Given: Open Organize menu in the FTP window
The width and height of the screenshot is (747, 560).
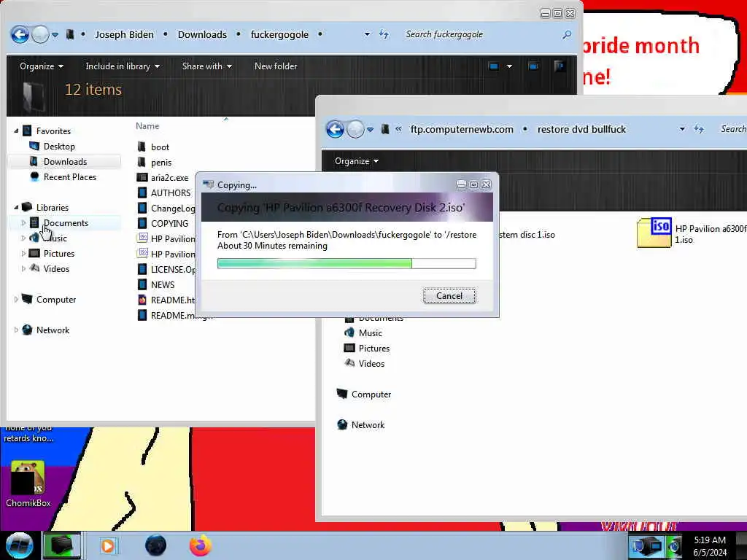Looking at the screenshot, I should coord(357,161).
